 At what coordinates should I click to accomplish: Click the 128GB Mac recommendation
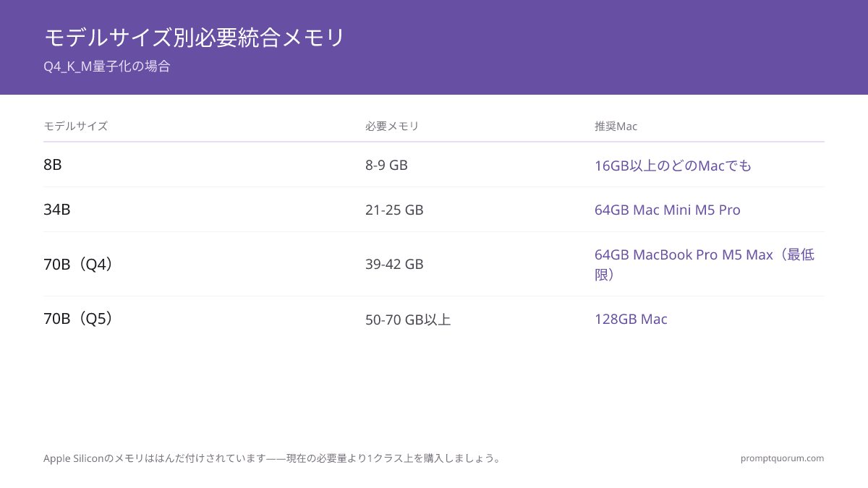click(x=631, y=319)
